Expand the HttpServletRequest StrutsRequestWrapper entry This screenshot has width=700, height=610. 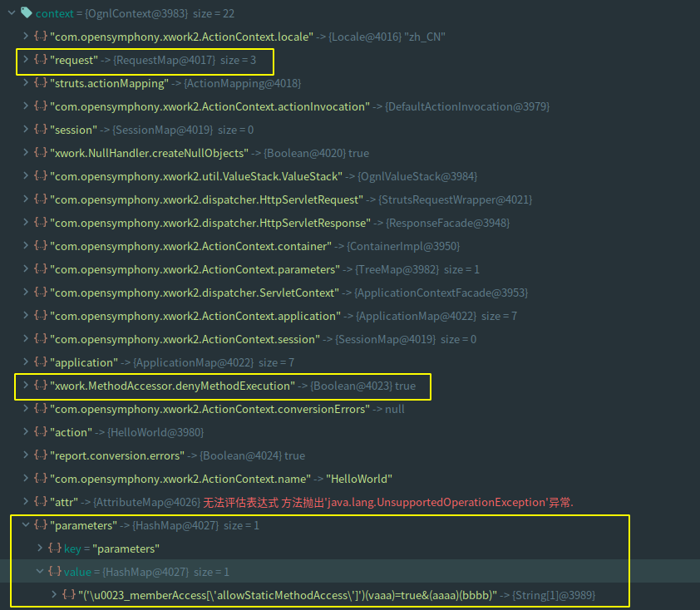tap(25, 199)
